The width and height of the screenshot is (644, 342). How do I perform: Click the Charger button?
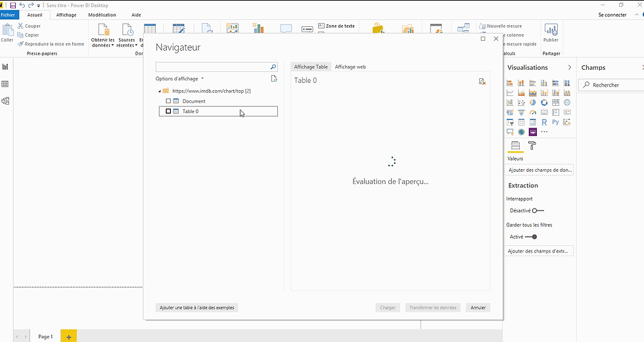pos(388,308)
